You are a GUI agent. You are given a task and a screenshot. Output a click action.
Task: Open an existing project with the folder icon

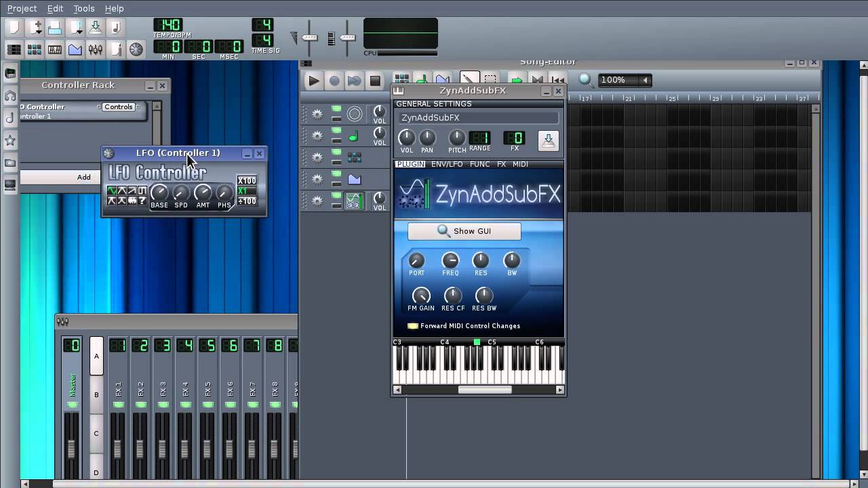point(55,28)
